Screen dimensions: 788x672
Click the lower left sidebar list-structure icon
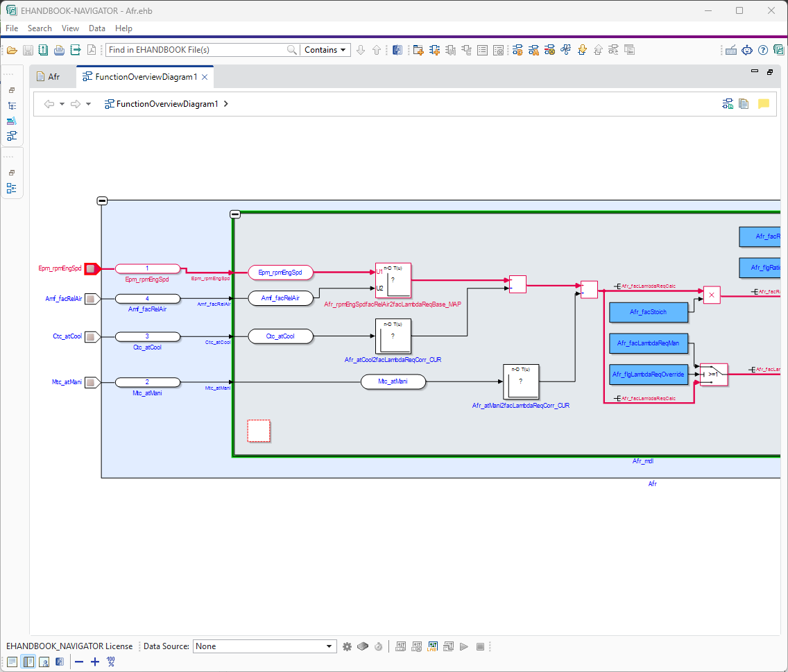click(12, 189)
